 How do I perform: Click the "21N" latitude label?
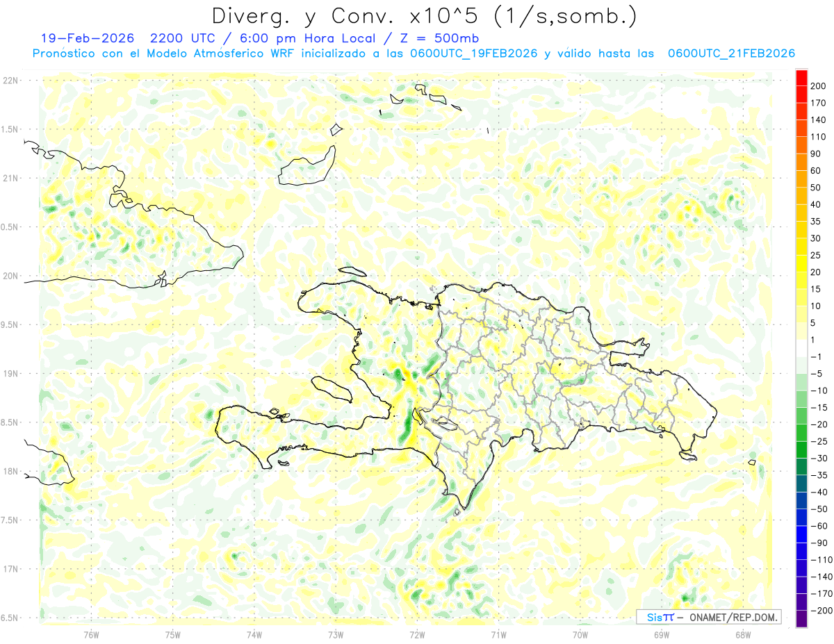[x=10, y=179]
